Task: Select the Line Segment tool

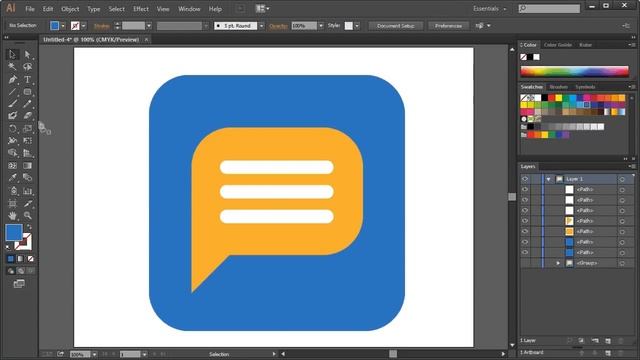Action: [12, 92]
